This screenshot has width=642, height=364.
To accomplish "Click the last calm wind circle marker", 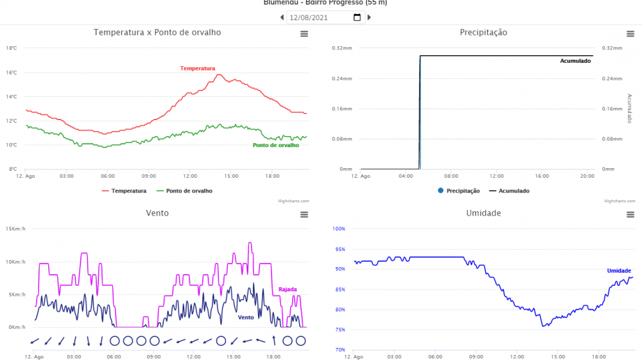I will 300,341.
